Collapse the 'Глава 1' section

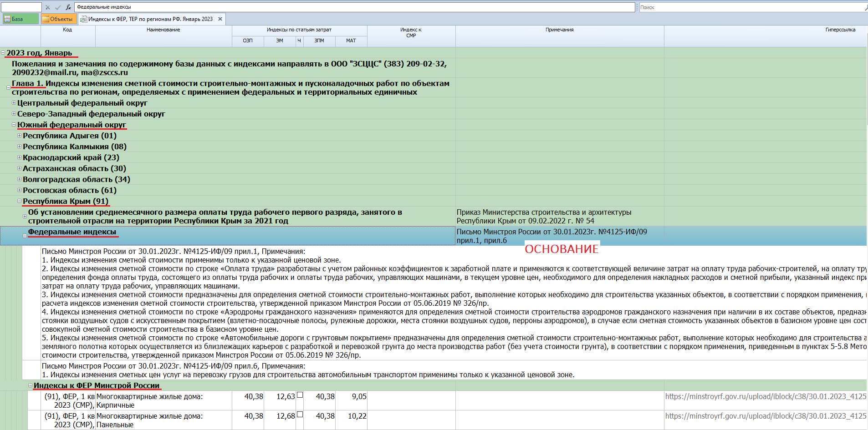(8, 87)
